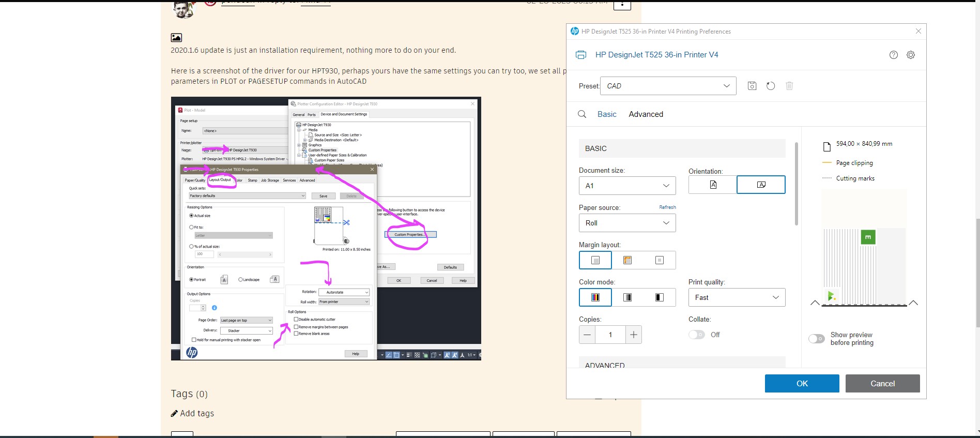Switch to the Advanced tab
The image size is (980, 438).
point(646,114)
